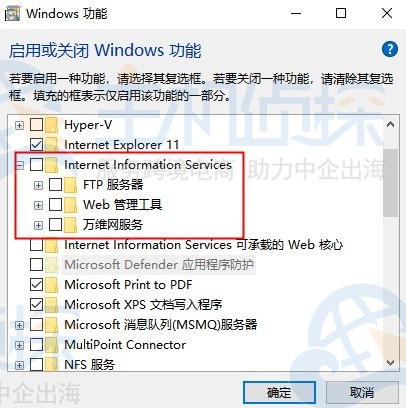Expand the MultiPoint Connector node

pos(19,345)
